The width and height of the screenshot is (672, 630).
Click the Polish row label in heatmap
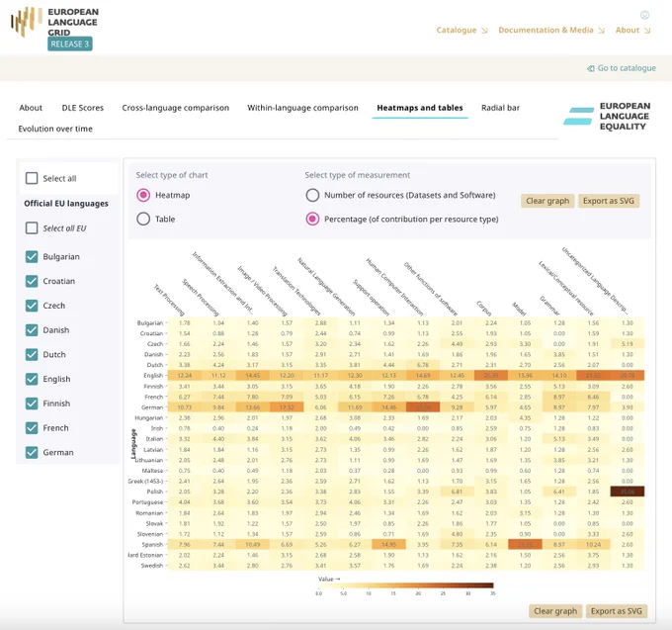click(155, 492)
